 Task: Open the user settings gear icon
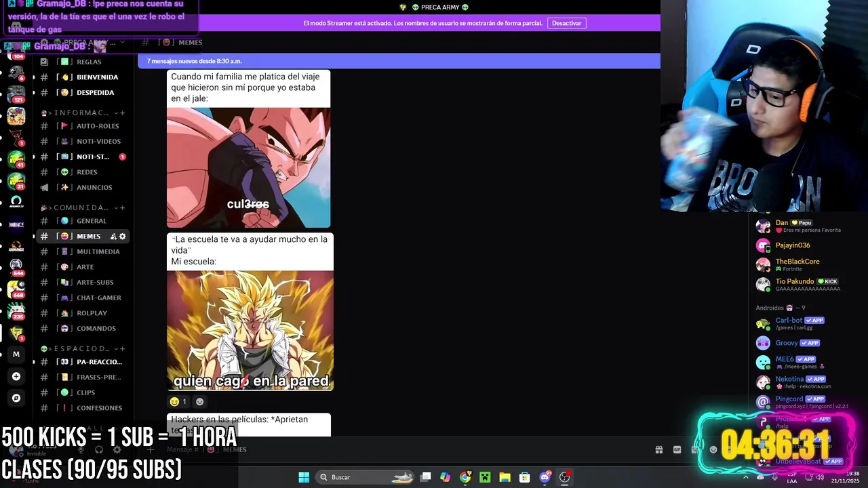tap(117, 449)
